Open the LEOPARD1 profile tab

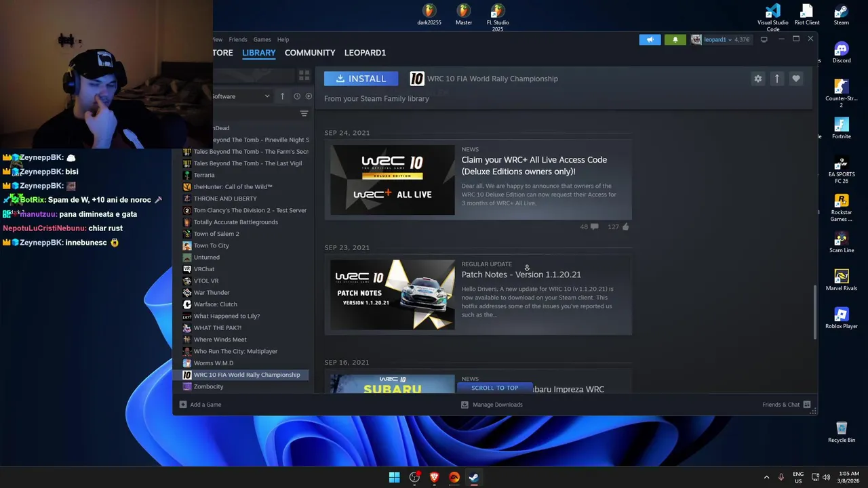coord(365,53)
